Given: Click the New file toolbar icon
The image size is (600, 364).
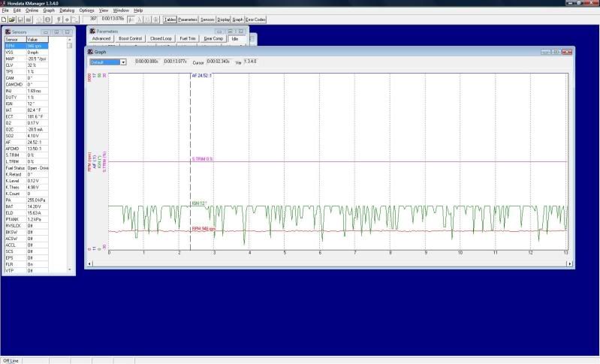Looking at the screenshot, I should coord(4,19).
